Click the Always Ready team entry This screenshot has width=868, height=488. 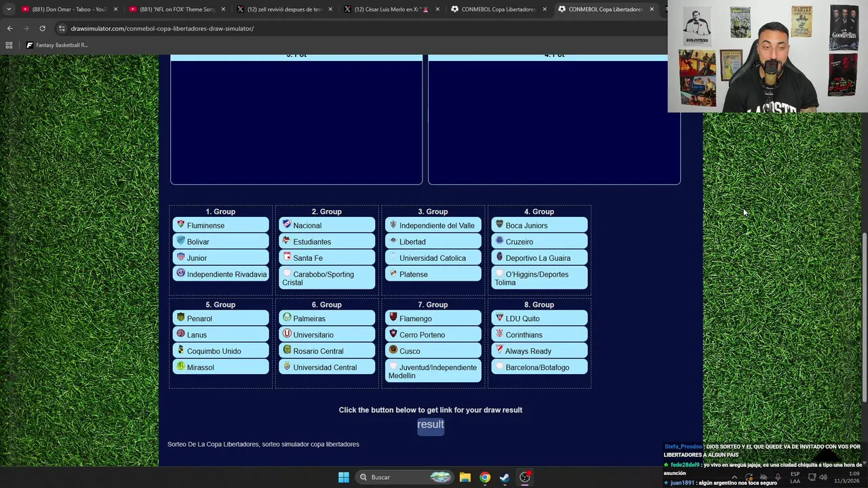point(539,350)
